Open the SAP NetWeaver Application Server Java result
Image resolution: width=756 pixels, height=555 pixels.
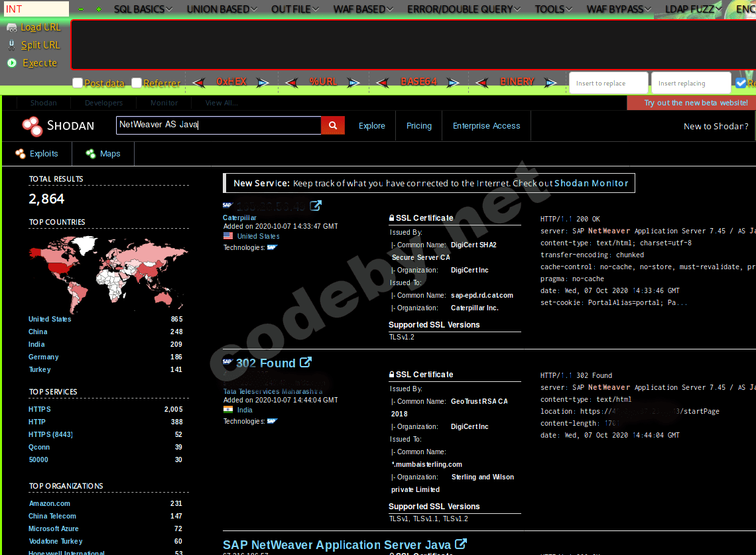336,544
